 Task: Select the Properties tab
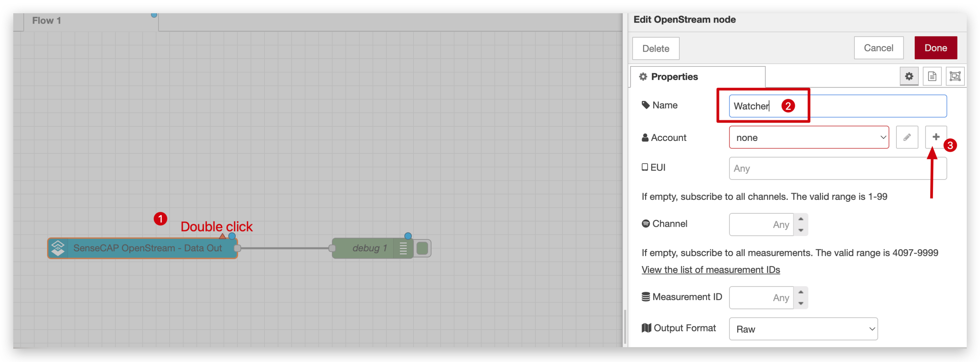coord(698,77)
